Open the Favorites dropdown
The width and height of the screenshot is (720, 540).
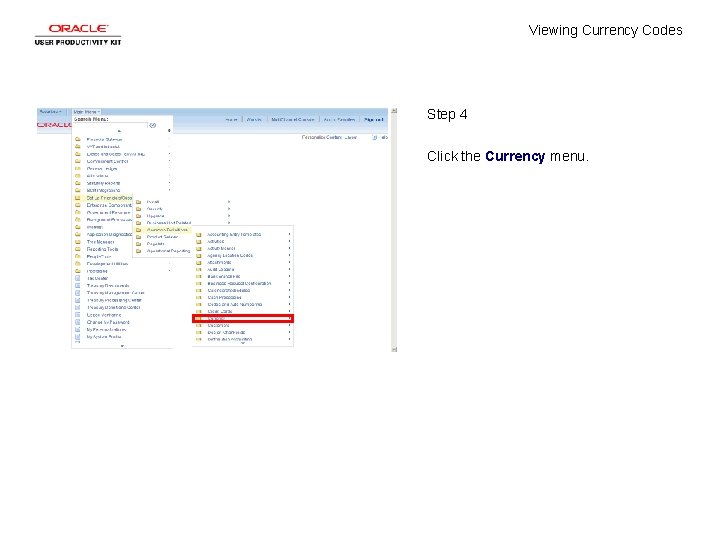tap(50, 112)
